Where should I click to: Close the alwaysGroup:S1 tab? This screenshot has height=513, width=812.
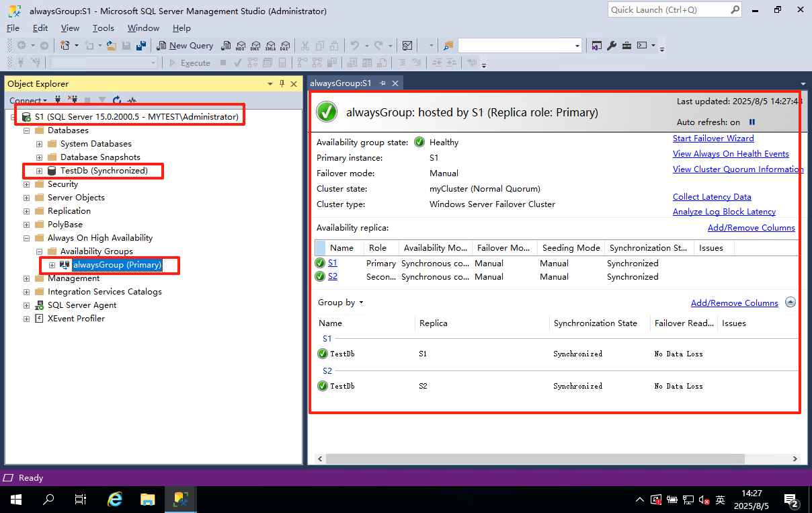(x=395, y=83)
